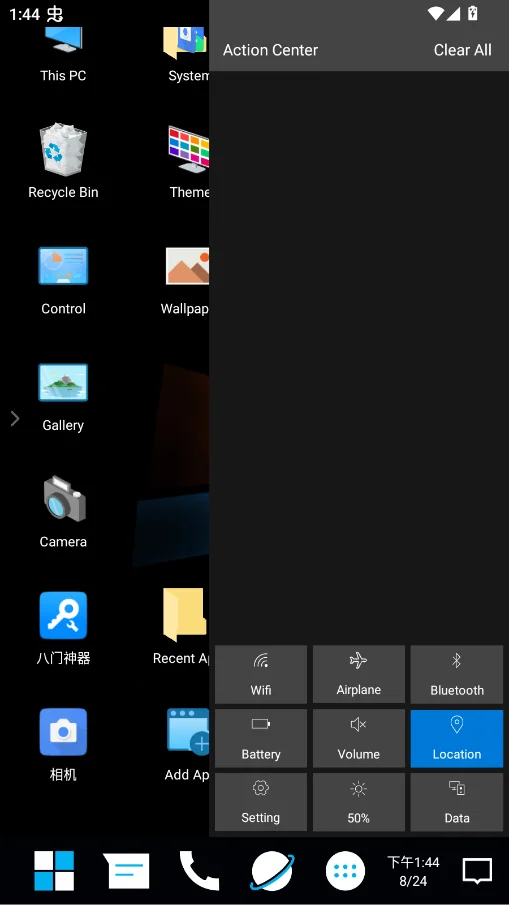Screen dimensions: 509x905
Task: Tap the wifi signal status bar icon
Action: pyautogui.click(x=436, y=13)
